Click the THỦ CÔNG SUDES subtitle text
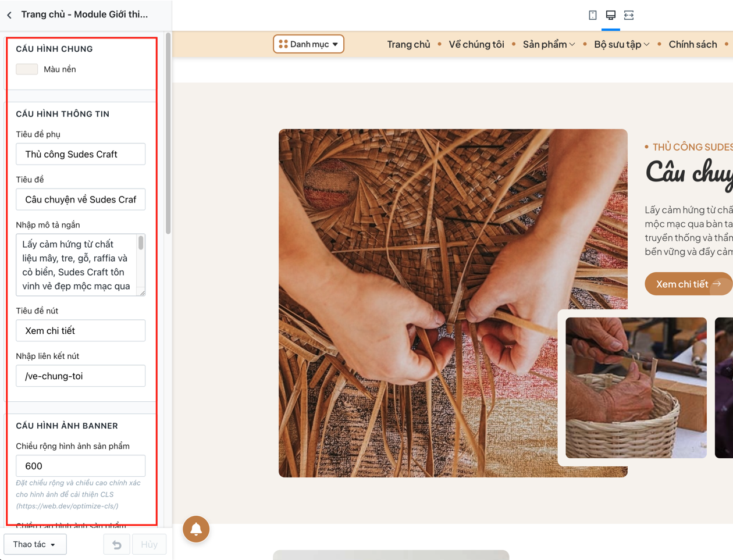733x560 pixels. 692,147
